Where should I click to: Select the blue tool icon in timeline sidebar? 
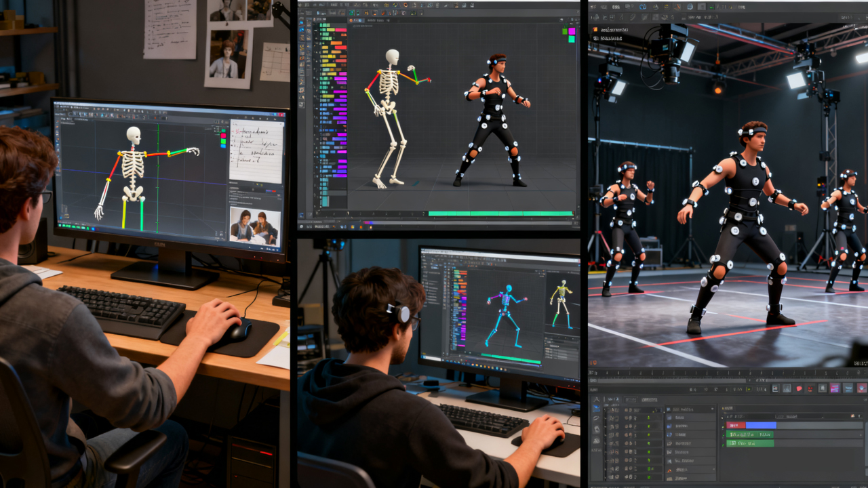(x=596, y=408)
